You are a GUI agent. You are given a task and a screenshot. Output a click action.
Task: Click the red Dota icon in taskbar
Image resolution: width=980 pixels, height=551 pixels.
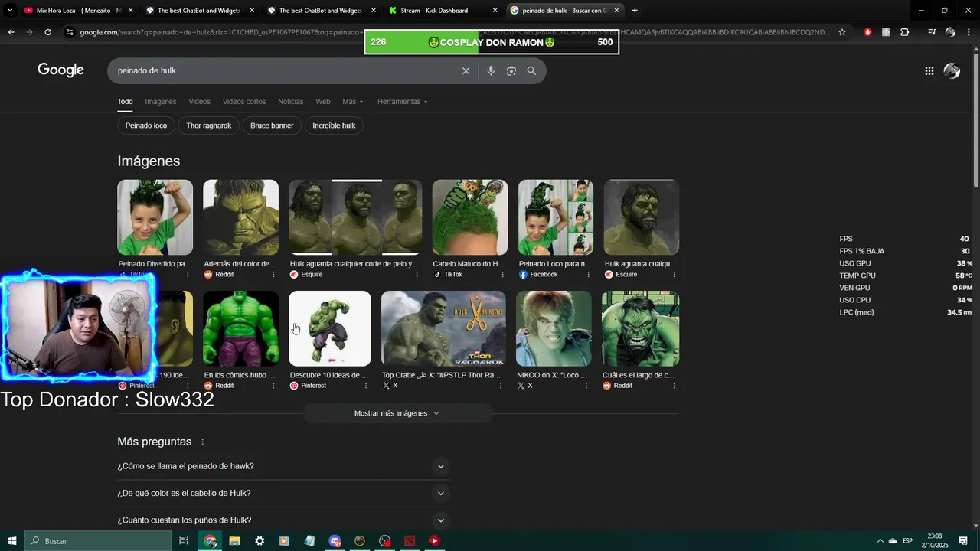(410, 541)
